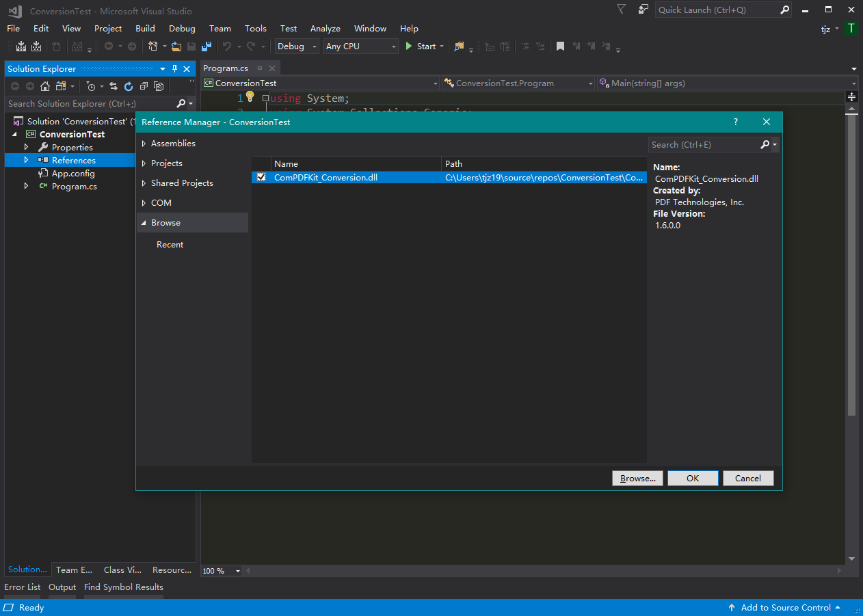Click the Refresh icon in Solution Explorer

[x=128, y=86]
